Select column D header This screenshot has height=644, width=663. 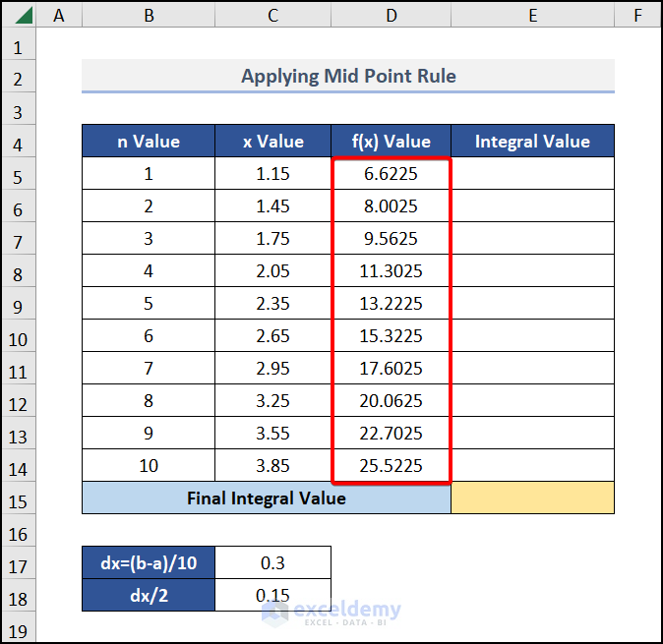392,16
